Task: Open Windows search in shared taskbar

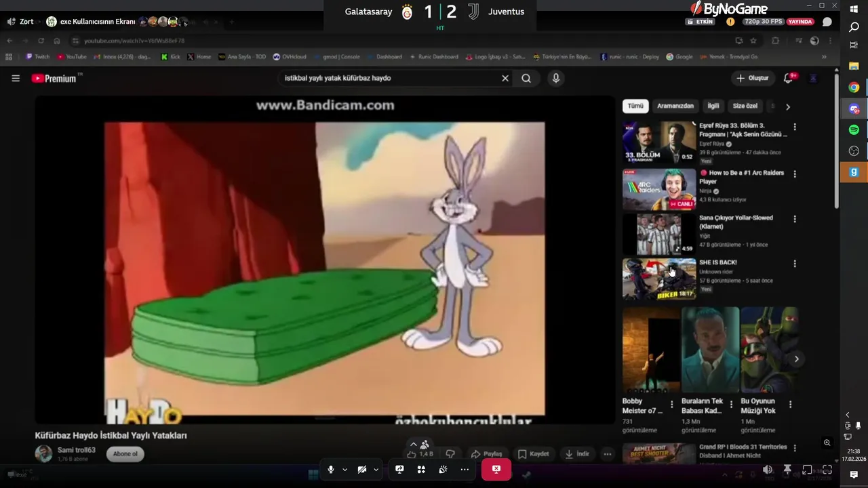Action: (x=854, y=28)
